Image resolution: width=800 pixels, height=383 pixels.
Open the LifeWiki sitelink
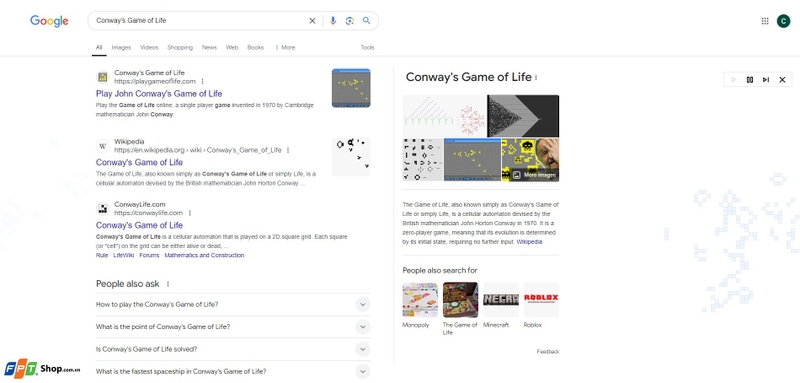coord(123,256)
